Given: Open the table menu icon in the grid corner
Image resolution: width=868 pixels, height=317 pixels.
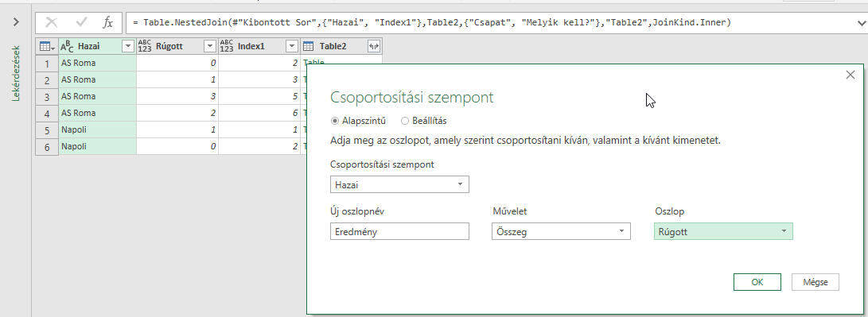Looking at the screenshot, I should (46, 46).
